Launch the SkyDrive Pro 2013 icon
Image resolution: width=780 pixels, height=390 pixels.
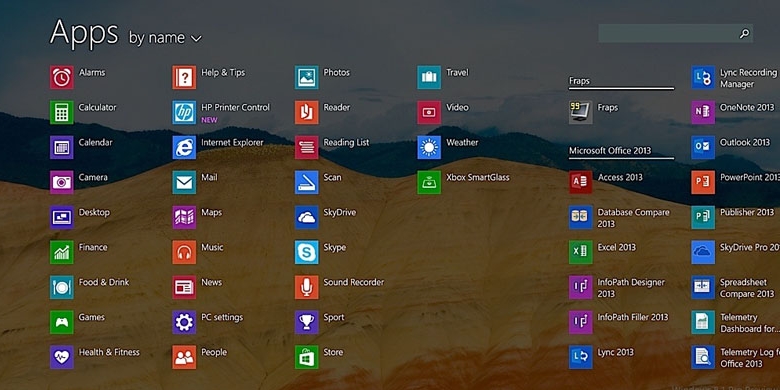[x=703, y=252]
